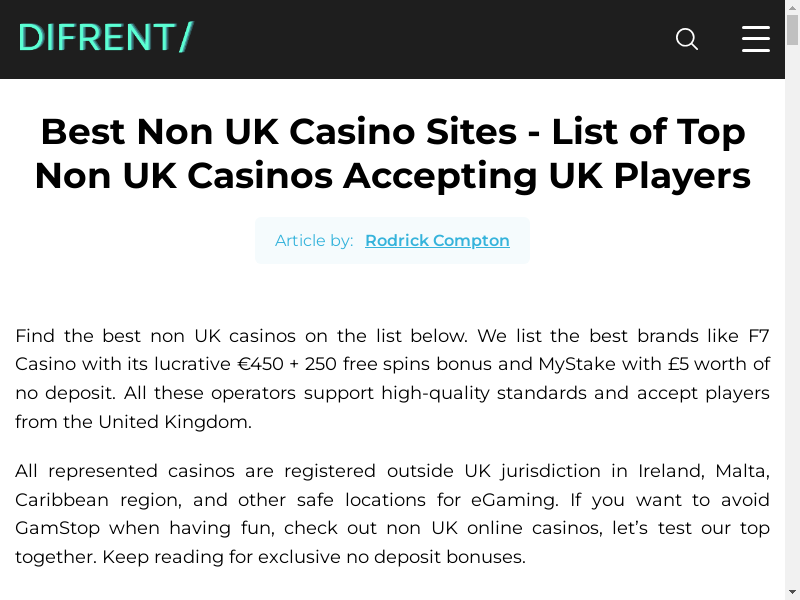Click scrollbar down arrow
Screen dimensions: 800x600
792,593
